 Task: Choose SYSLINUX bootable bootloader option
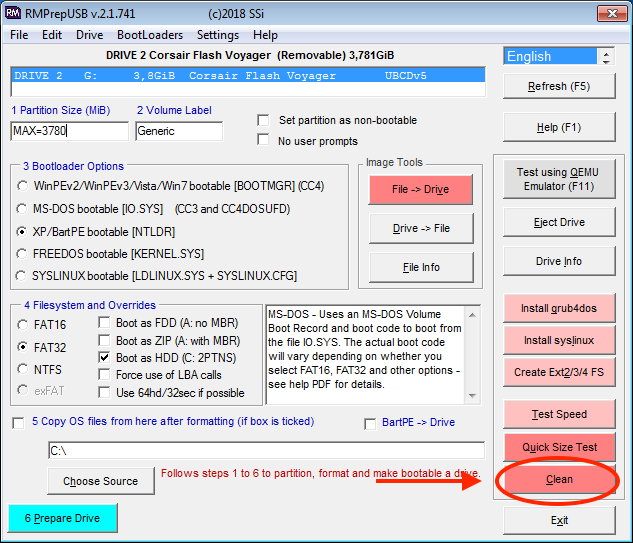(22, 276)
